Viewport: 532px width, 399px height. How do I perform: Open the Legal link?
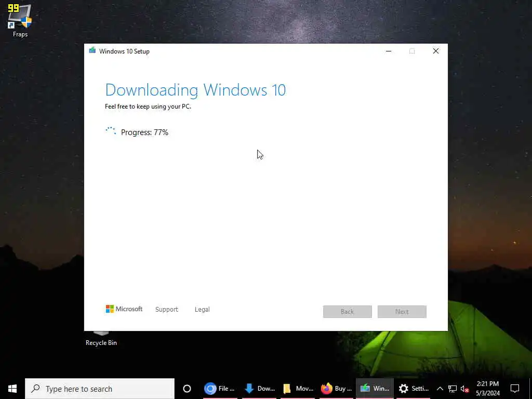[202, 309]
